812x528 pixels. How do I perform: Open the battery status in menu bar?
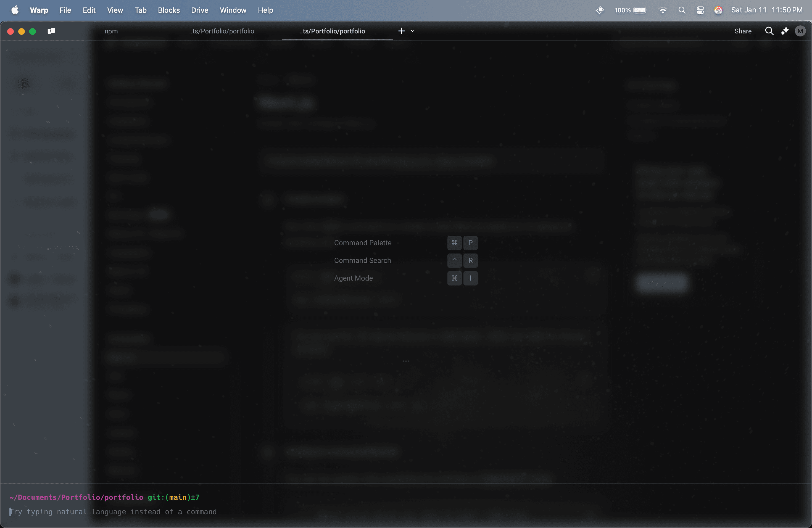click(631, 10)
